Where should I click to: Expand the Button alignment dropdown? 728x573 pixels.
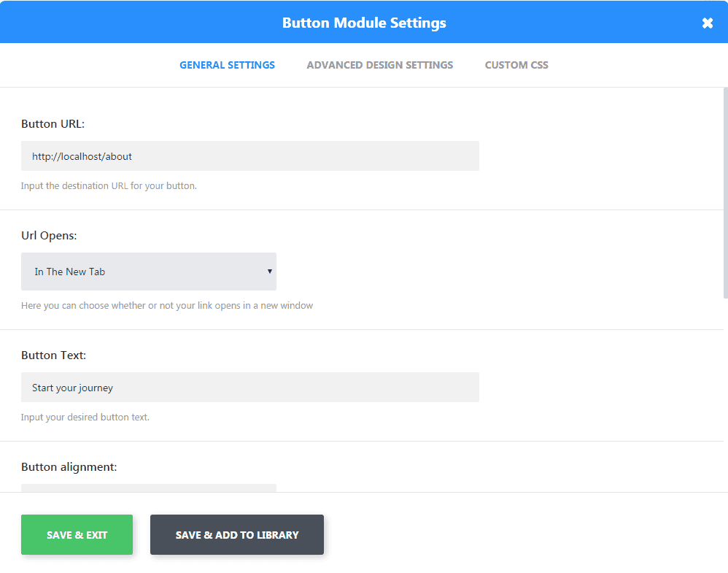point(148,488)
